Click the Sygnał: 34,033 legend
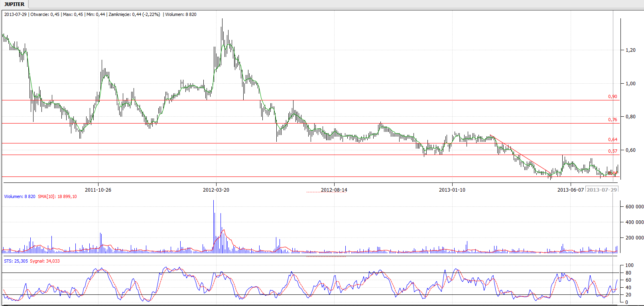The image size is (644, 306). pyautogui.click(x=45, y=261)
